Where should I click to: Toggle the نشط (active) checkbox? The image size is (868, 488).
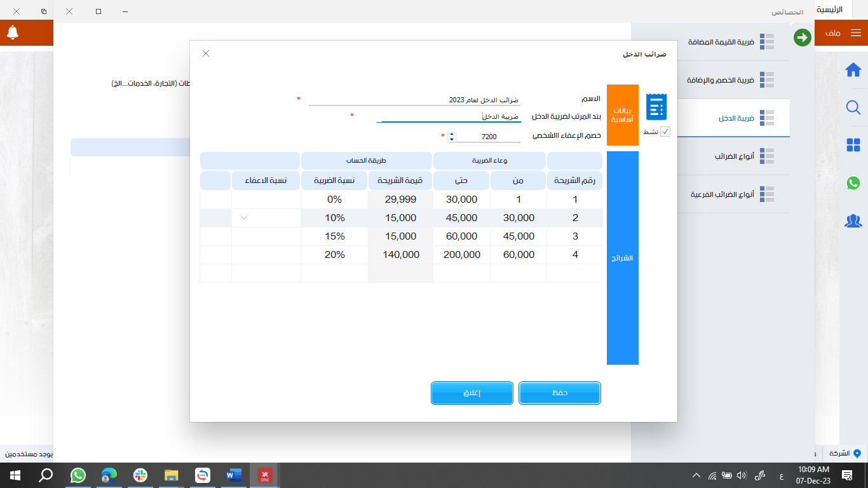point(665,132)
